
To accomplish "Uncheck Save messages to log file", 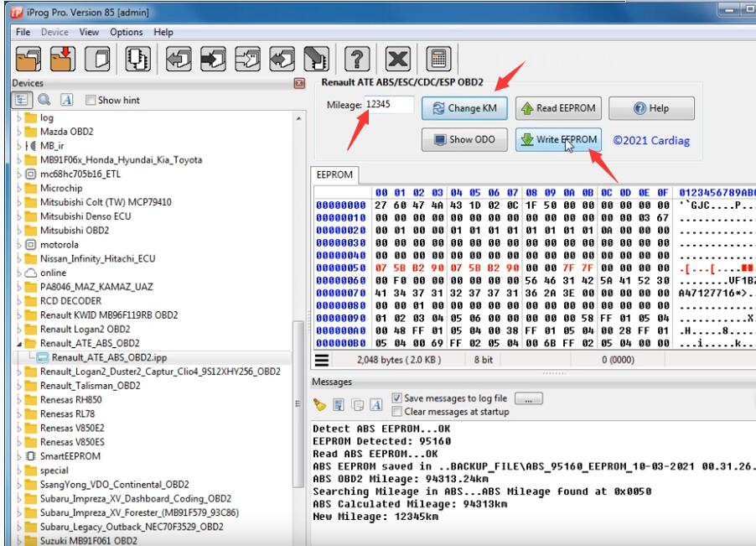I will point(396,398).
